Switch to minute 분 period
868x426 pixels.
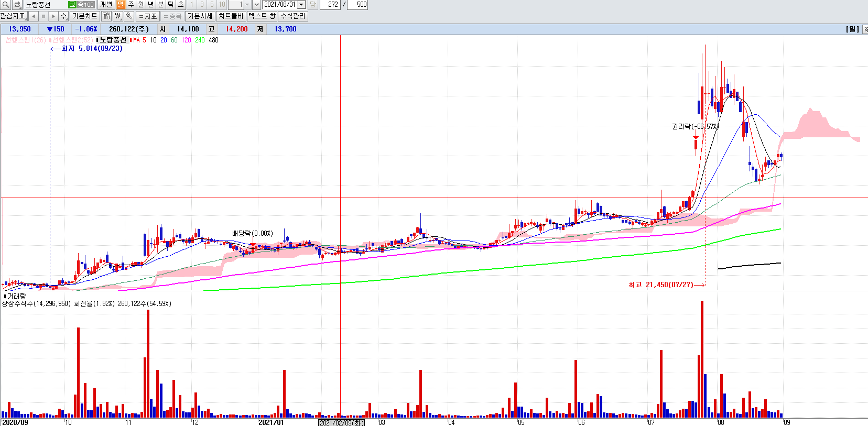(161, 5)
